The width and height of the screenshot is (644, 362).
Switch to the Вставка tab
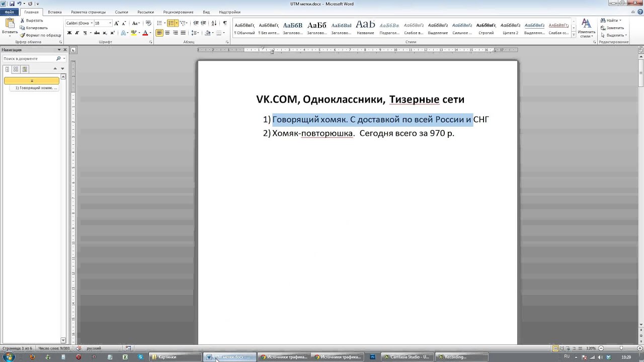pos(55,12)
